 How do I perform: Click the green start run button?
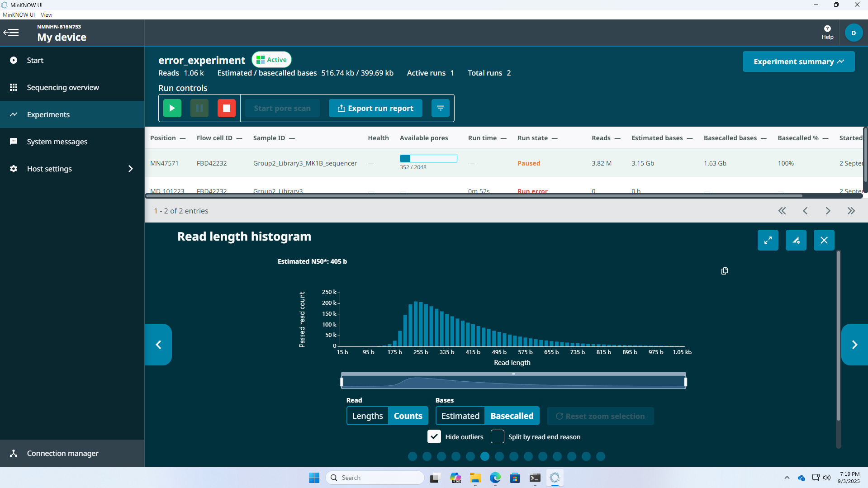172,108
